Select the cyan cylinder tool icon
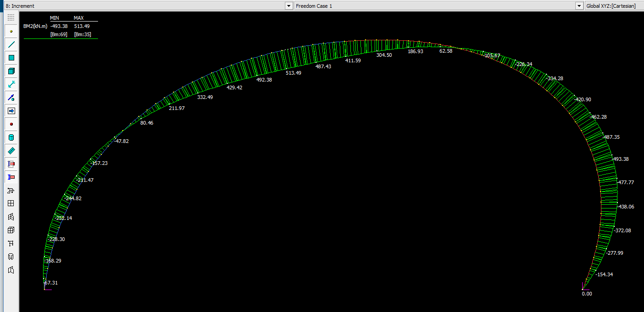This screenshot has width=644, height=312. pos(11,137)
